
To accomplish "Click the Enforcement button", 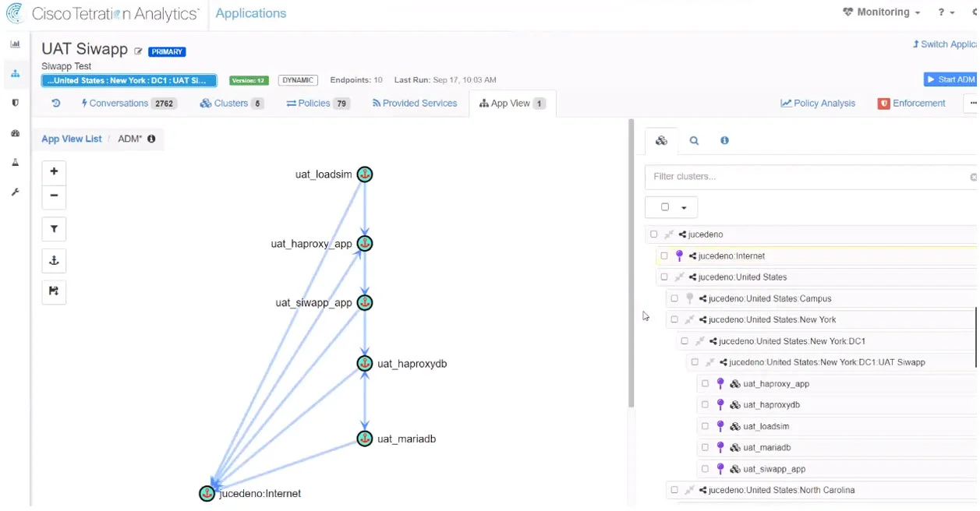I will point(911,103).
